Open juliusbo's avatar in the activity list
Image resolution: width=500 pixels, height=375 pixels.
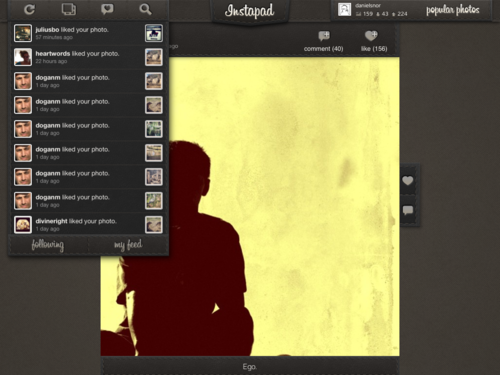coord(23,33)
